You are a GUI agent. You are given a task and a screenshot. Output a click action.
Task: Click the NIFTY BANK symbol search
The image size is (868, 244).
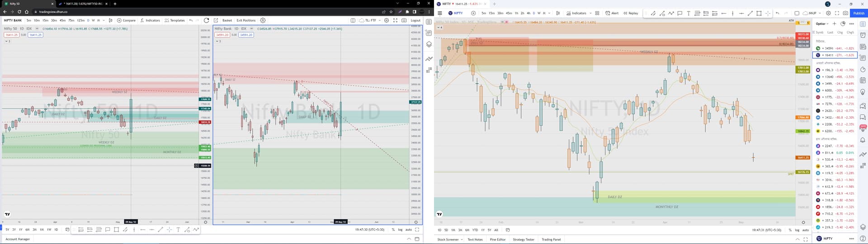pos(13,20)
